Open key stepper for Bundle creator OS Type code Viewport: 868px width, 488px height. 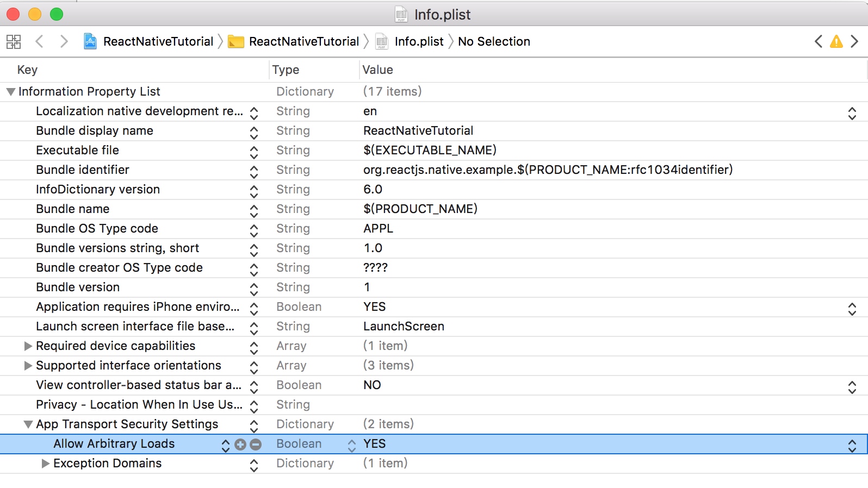coord(254,269)
